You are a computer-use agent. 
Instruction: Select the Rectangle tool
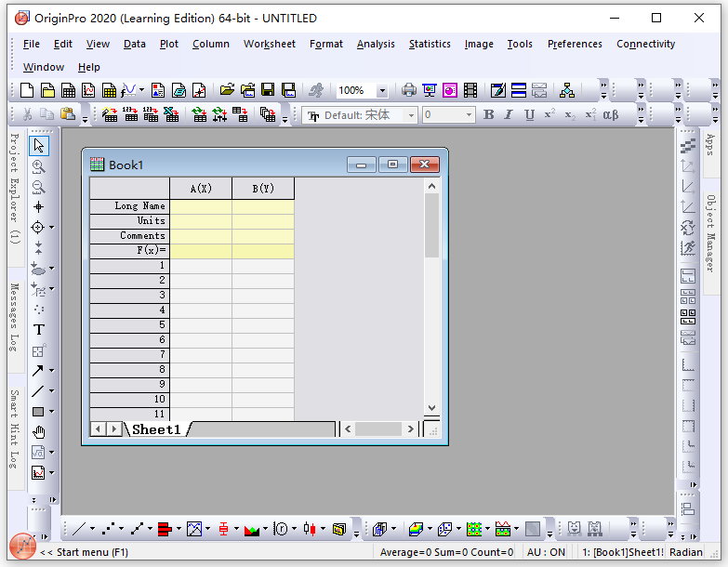tap(38, 412)
